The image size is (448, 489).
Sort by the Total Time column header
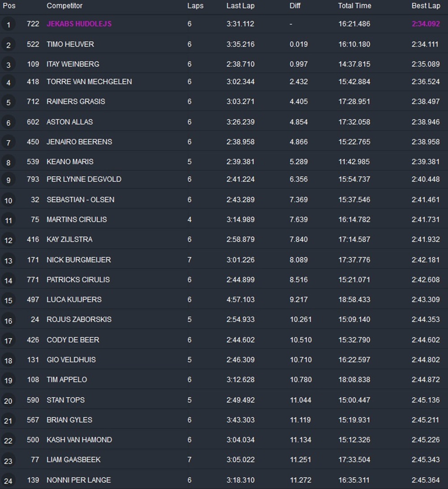tap(354, 6)
